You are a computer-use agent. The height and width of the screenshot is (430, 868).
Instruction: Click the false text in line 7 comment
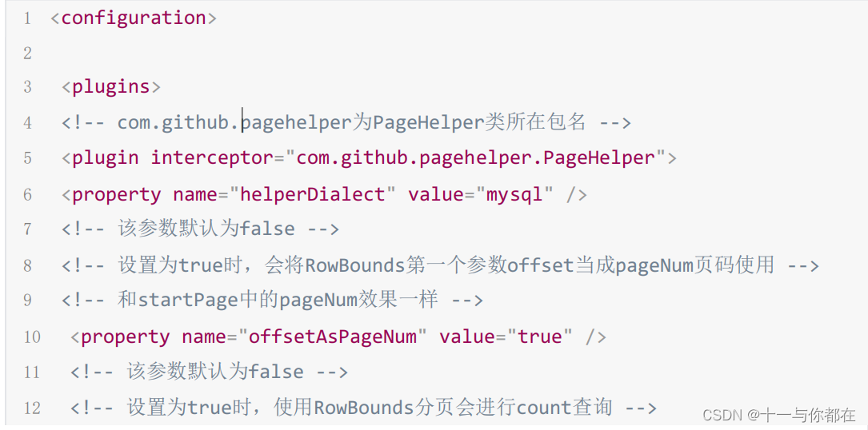click(x=267, y=229)
